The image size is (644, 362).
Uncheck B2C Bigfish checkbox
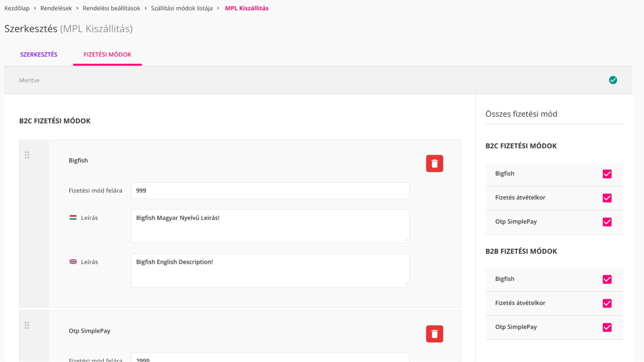(607, 174)
